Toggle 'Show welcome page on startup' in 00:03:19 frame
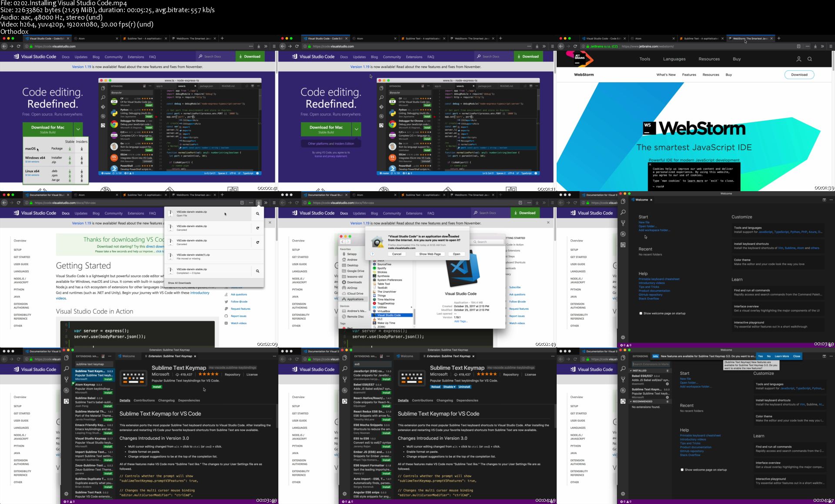 [641, 313]
